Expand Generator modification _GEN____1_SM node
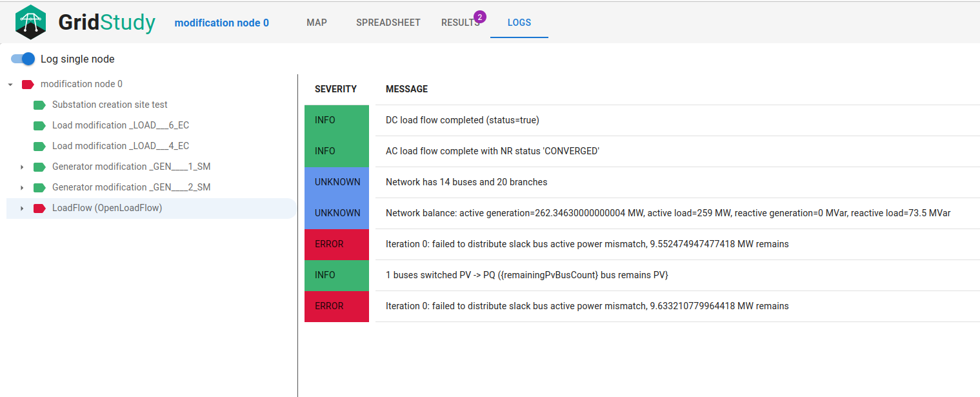The width and height of the screenshot is (980, 397). 22,167
